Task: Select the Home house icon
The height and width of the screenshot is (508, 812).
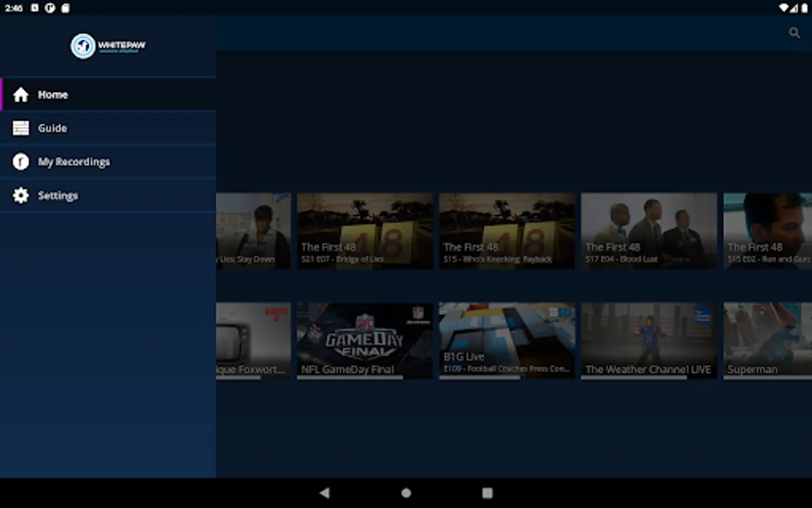Action: 21,95
